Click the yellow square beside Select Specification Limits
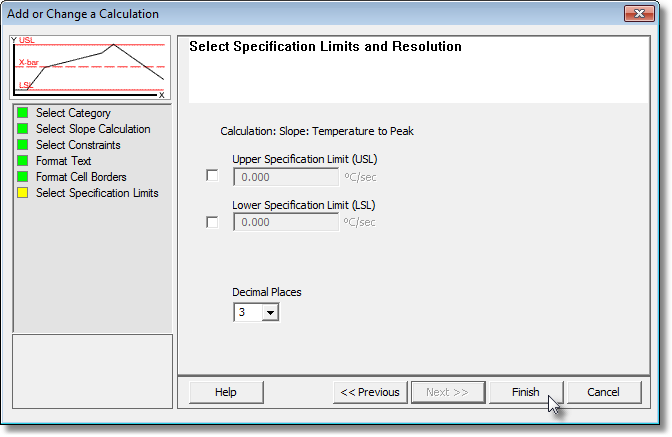 (23, 193)
